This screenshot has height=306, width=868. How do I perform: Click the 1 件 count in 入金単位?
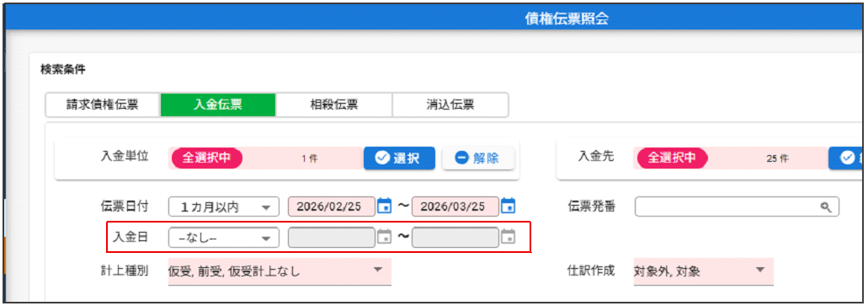click(310, 158)
